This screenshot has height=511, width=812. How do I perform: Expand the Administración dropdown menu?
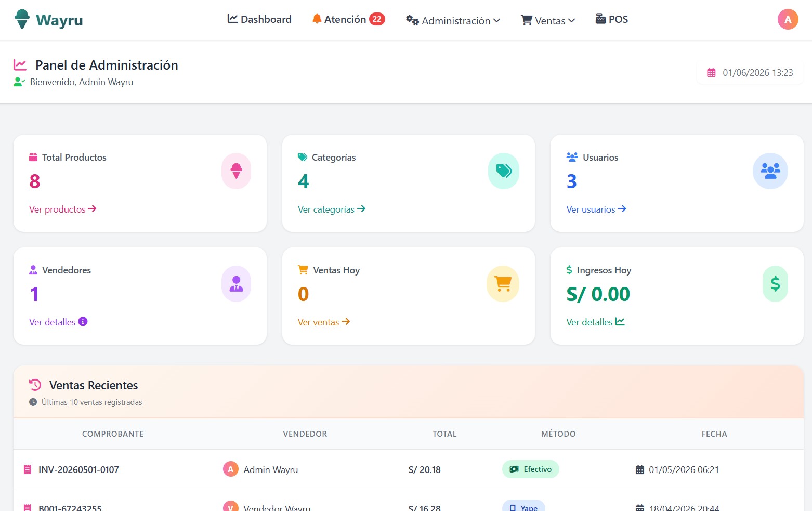[x=453, y=20]
